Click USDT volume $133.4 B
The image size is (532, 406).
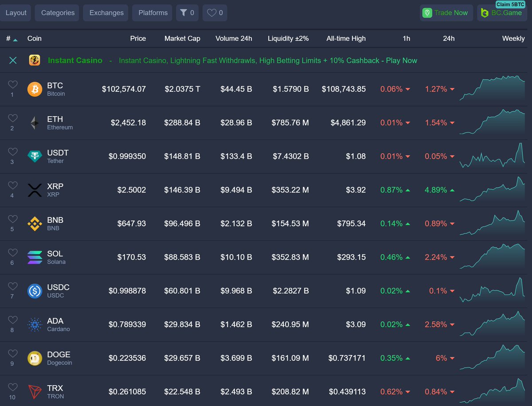[236, 157]
